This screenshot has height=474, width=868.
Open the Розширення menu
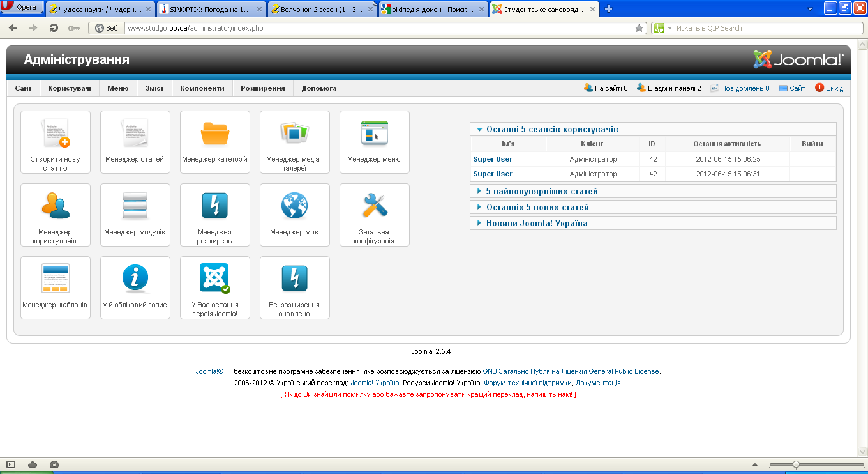tap(263, 88)
